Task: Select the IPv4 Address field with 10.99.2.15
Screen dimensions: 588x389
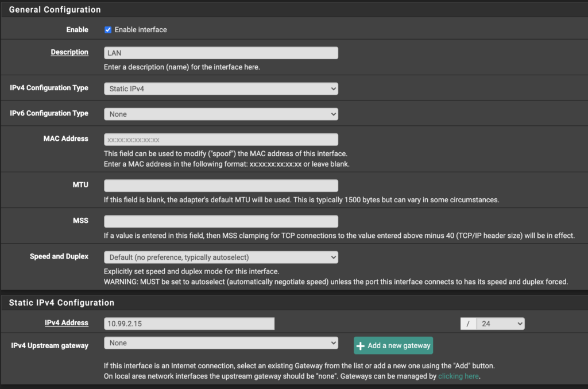Action: point(189,323)
